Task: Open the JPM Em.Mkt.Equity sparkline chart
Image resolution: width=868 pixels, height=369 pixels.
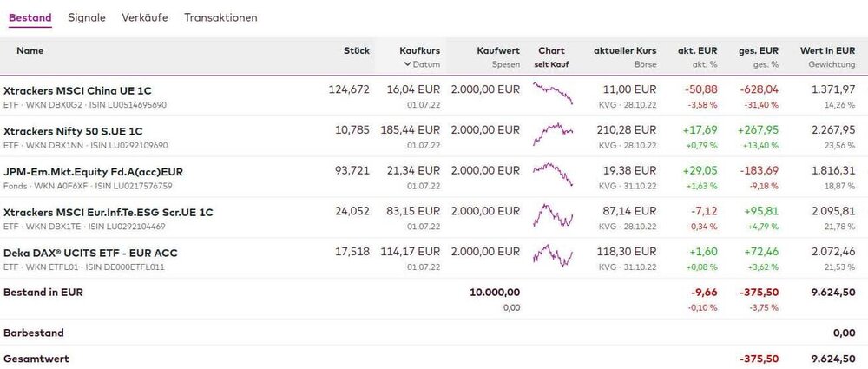Action: (552, 174)
